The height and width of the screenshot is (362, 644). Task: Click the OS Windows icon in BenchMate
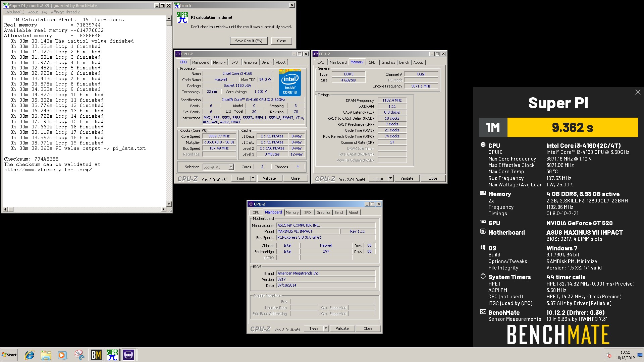(x=483, y=247)
